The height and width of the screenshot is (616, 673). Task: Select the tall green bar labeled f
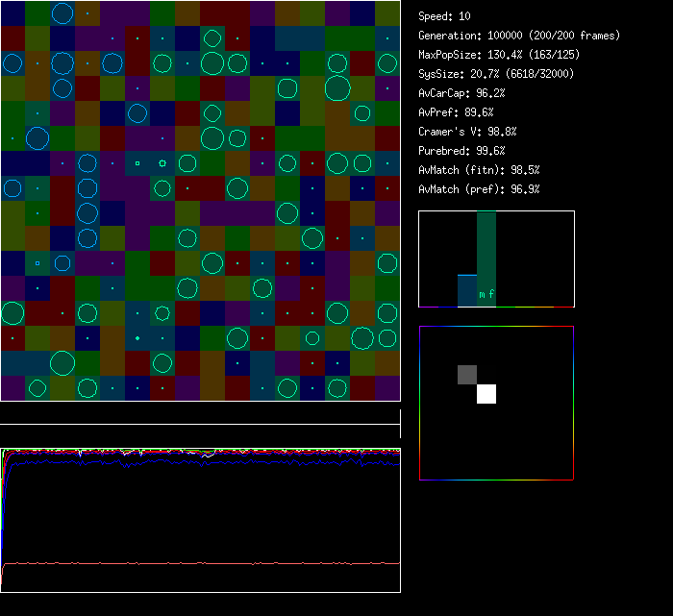[486, 259]
